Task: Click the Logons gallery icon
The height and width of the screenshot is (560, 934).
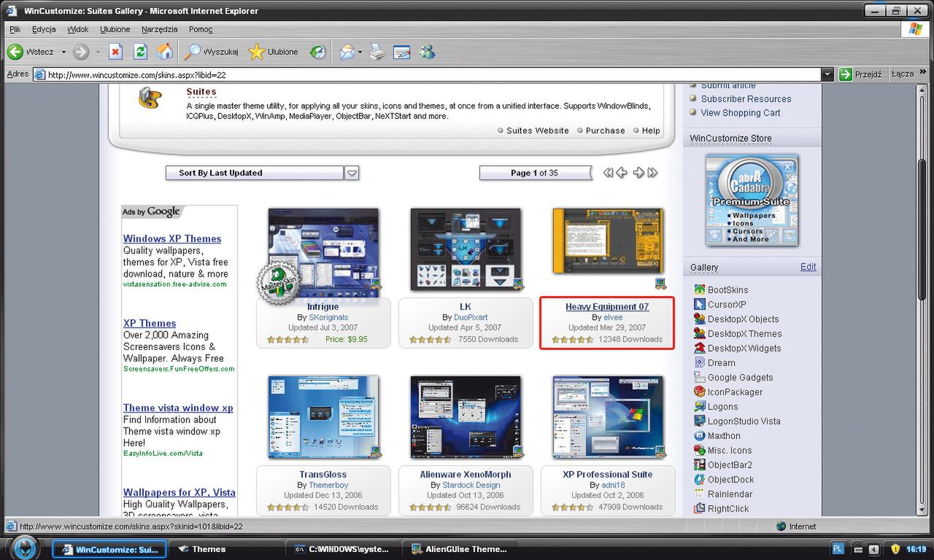Action: coord(700,406)
